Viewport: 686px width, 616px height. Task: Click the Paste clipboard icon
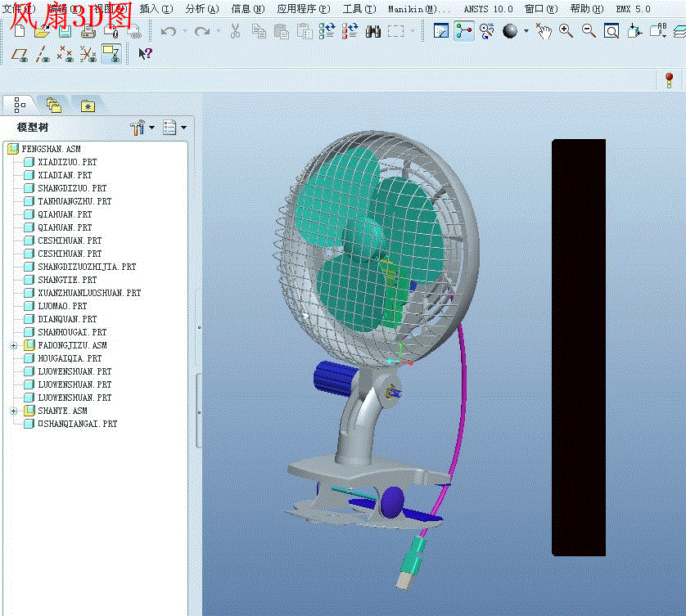[x=282, y=31]
